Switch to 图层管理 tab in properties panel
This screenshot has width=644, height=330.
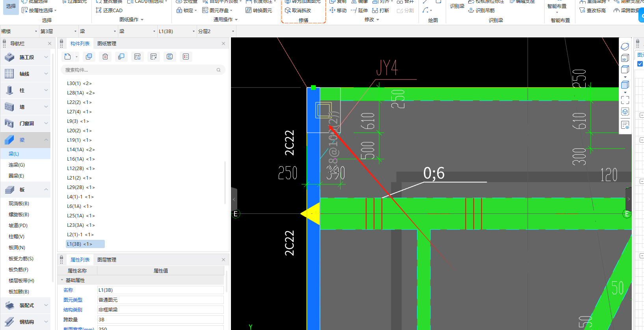click(107, 260)
